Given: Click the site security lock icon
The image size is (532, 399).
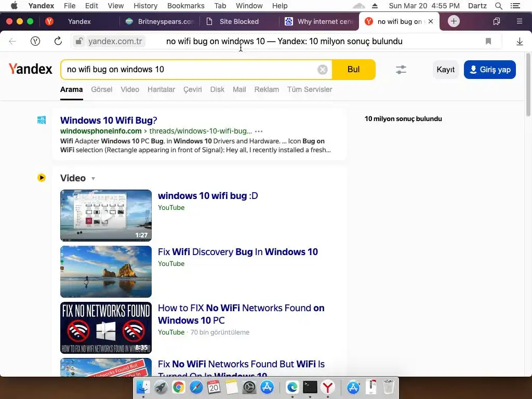Looking at the screenshot, I should pos(79,42).
